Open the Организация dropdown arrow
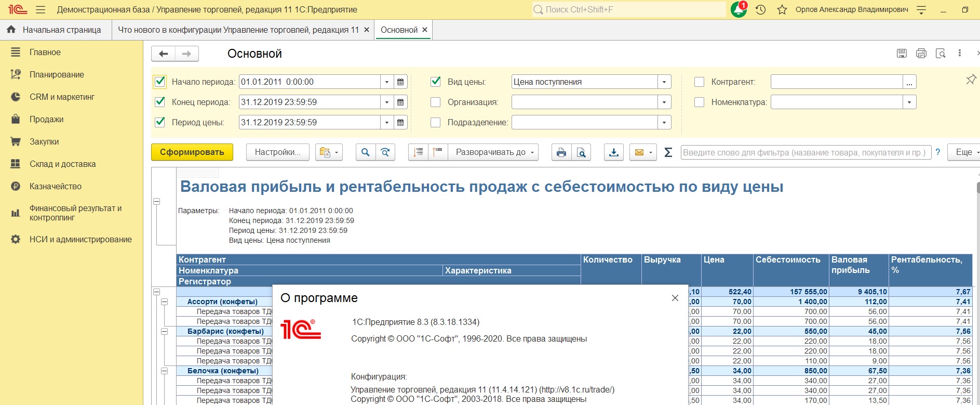This screenshot has height=405, width=980. 664,102
